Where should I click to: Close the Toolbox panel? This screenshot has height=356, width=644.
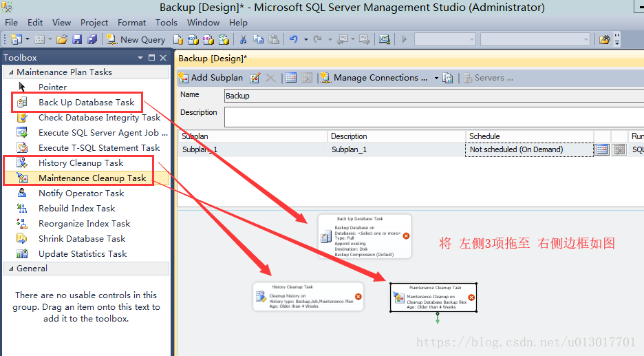click(x=163, y=58)
